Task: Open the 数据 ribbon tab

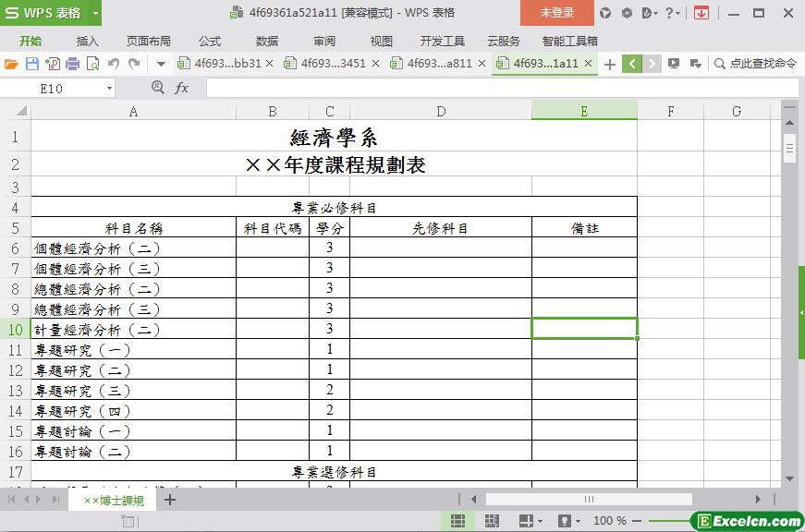Action: coord(267,41)
